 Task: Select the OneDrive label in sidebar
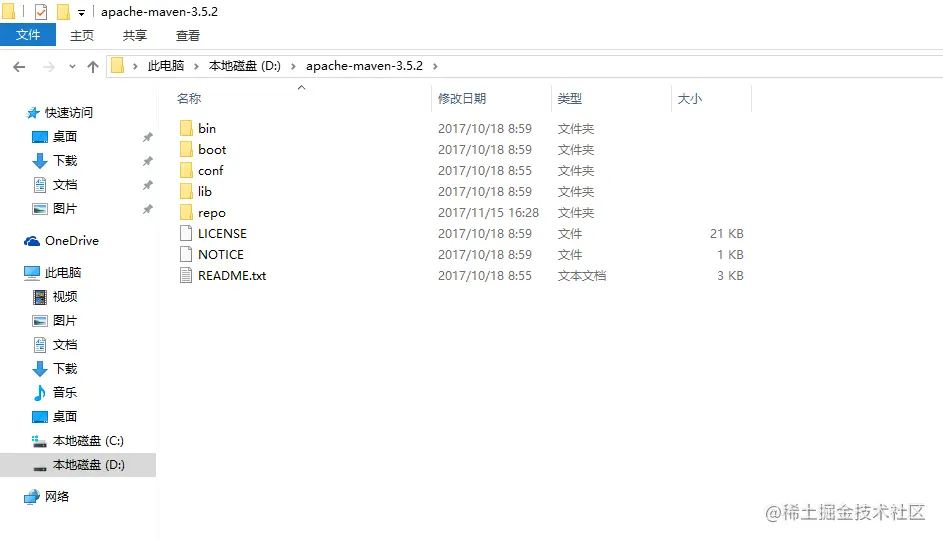(x=72, y=241)
